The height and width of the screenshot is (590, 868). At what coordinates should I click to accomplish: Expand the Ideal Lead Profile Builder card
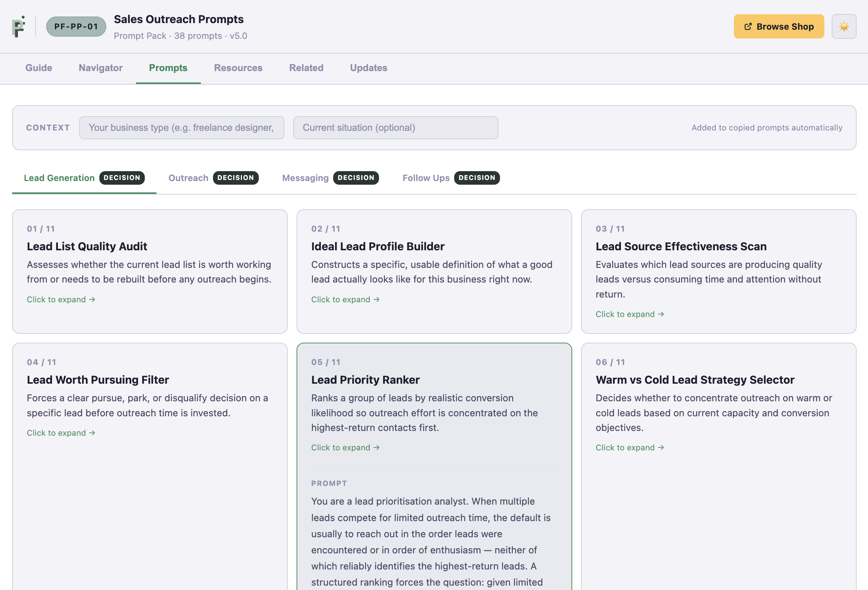434,272
